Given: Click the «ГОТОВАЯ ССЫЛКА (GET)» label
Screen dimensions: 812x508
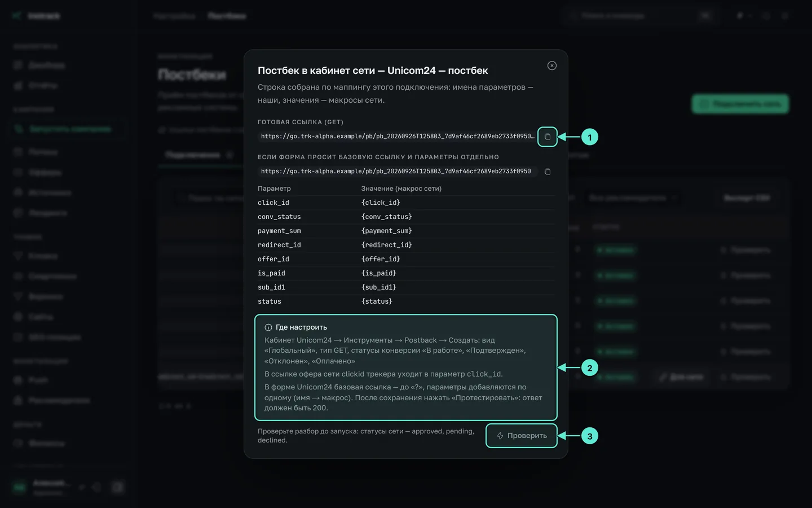Looking at the screenshot, I should 301,122.
